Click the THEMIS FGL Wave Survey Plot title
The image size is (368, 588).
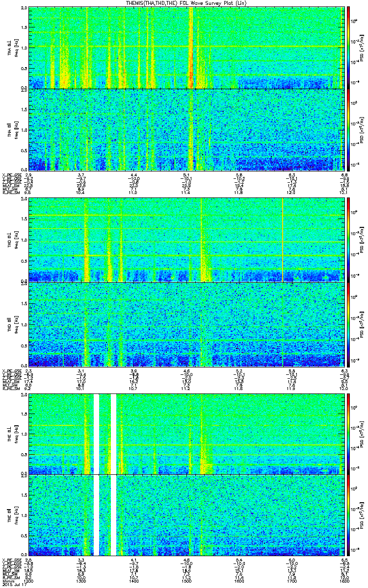tap(185, 3)
